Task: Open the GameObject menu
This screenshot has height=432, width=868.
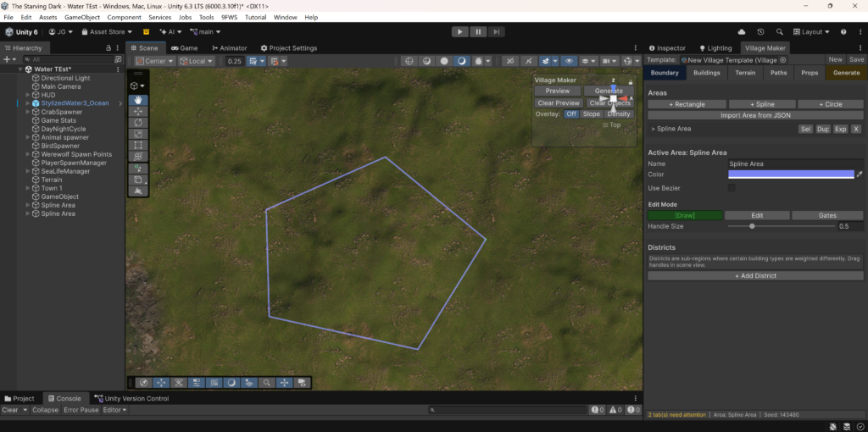Action: click(x=81, y=17)
